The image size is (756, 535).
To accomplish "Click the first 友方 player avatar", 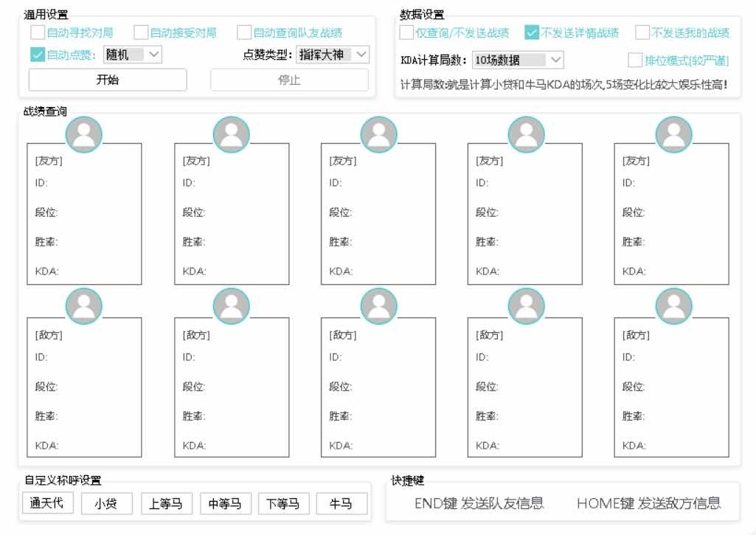I will (84, 134).
